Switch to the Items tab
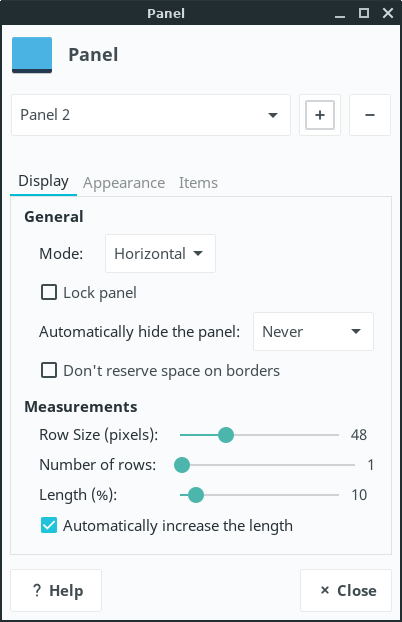Viewport: 402px width, 622px height. click(198, 183)
